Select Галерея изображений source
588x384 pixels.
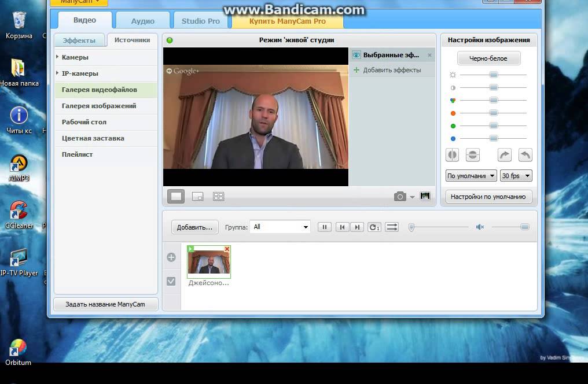pyautogui.click(x=106, y=106)
